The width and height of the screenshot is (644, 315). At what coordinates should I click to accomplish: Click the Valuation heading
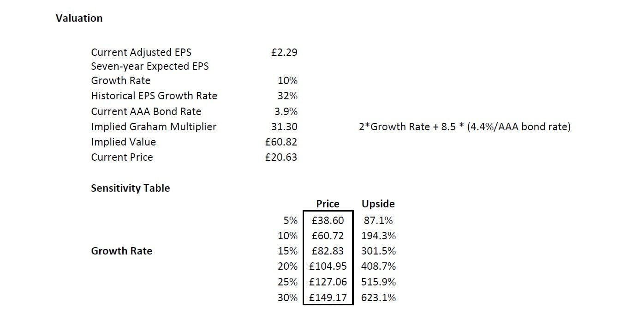pyautogui.click(x=79, y=18)
